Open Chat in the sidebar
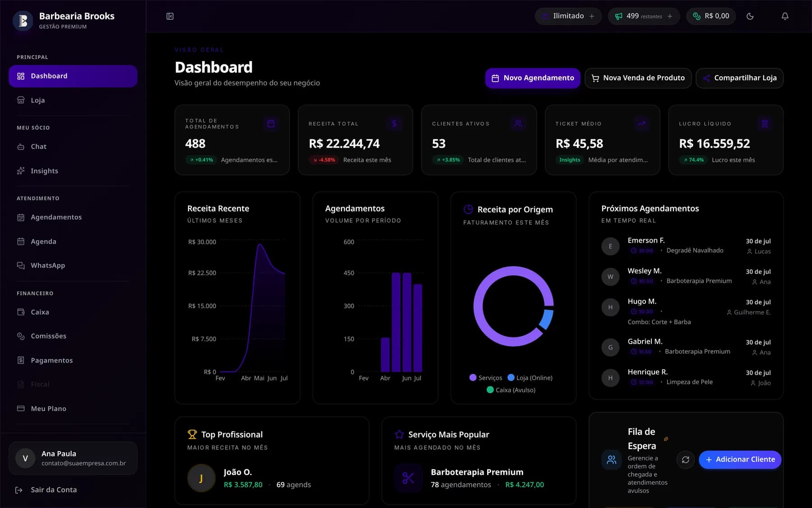The width and height of the screenshot is (812, 508). click(x=73, y=147)
